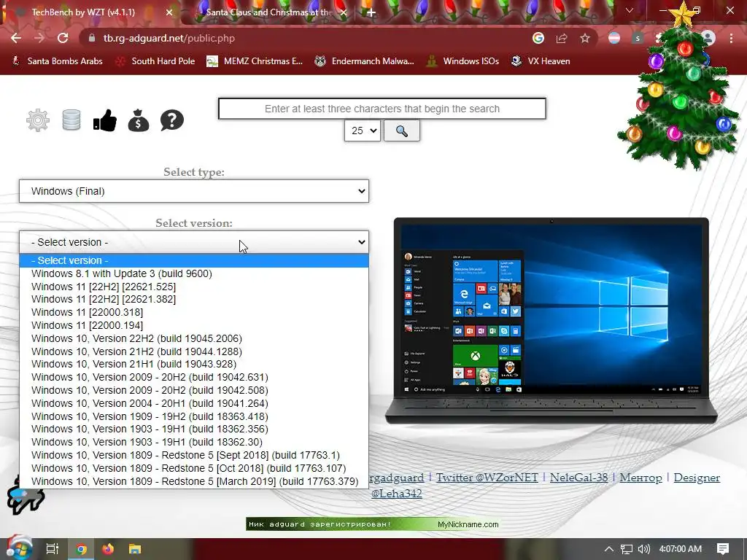Screen dimensions: 747x560
Task: Pick Windows 10 21H2 build 19044.1288
Action: click(194, 351)
